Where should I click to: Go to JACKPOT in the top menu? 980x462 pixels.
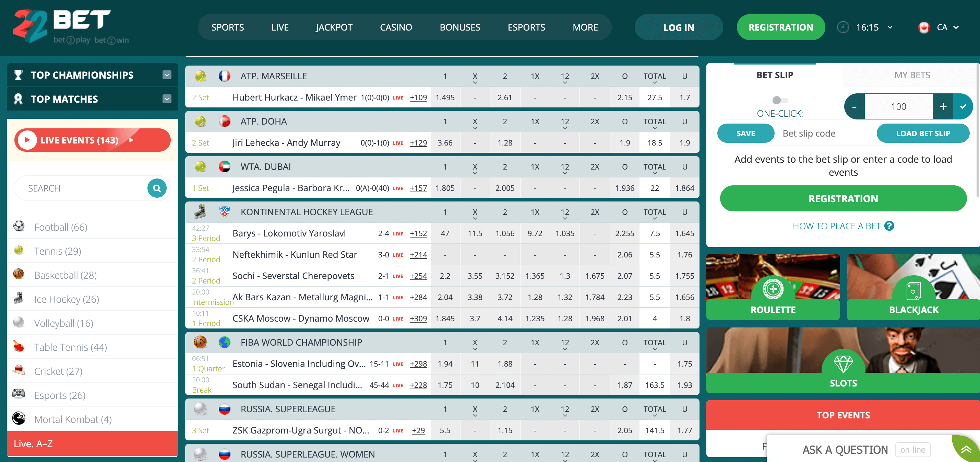334,27
